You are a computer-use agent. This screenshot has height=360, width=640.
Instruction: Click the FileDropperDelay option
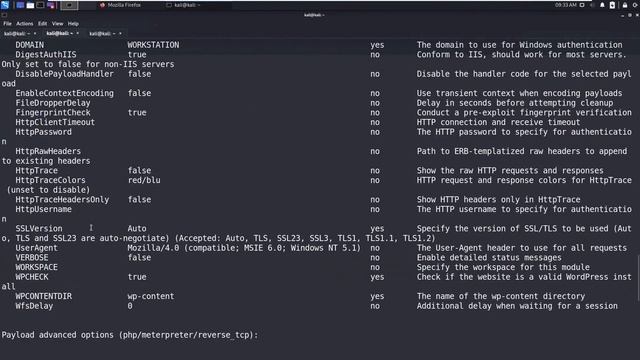coord(53,103)
